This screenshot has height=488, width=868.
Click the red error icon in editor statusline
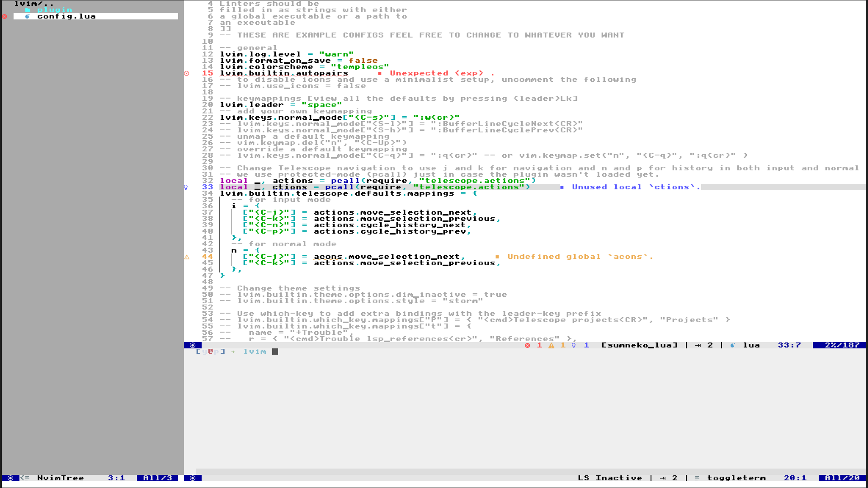click(x=527, y=345)
